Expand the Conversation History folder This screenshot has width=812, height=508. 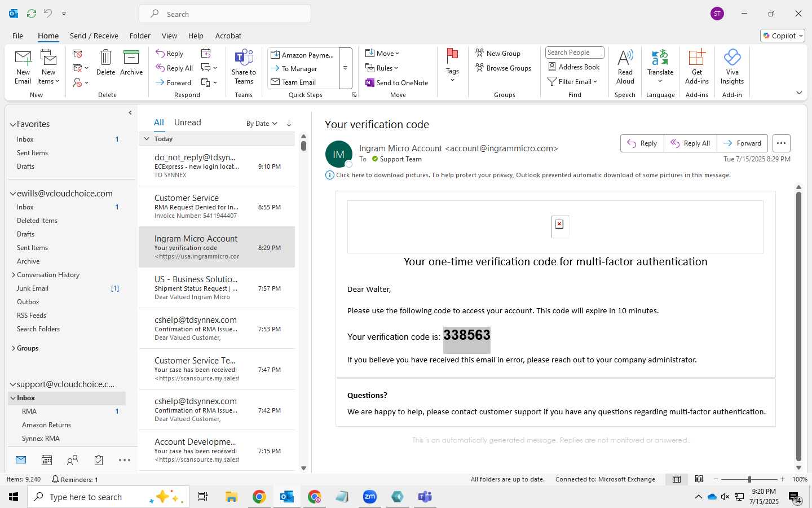(x=13, y=275)
